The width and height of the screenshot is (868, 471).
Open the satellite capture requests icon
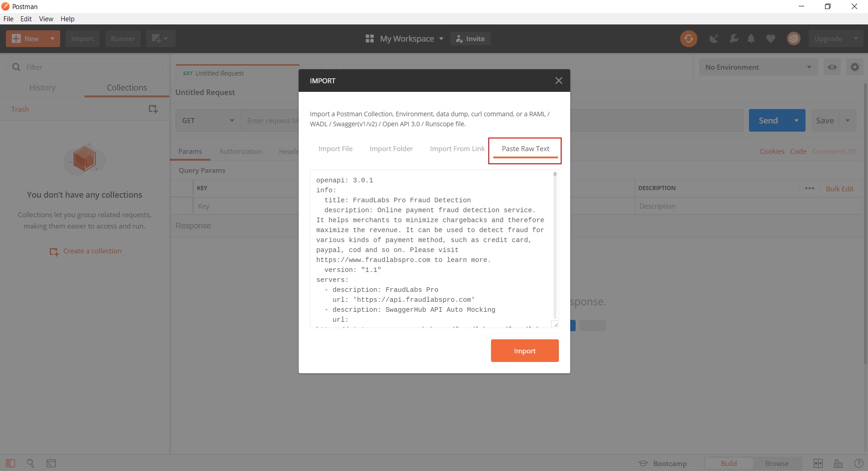(714, 38)
